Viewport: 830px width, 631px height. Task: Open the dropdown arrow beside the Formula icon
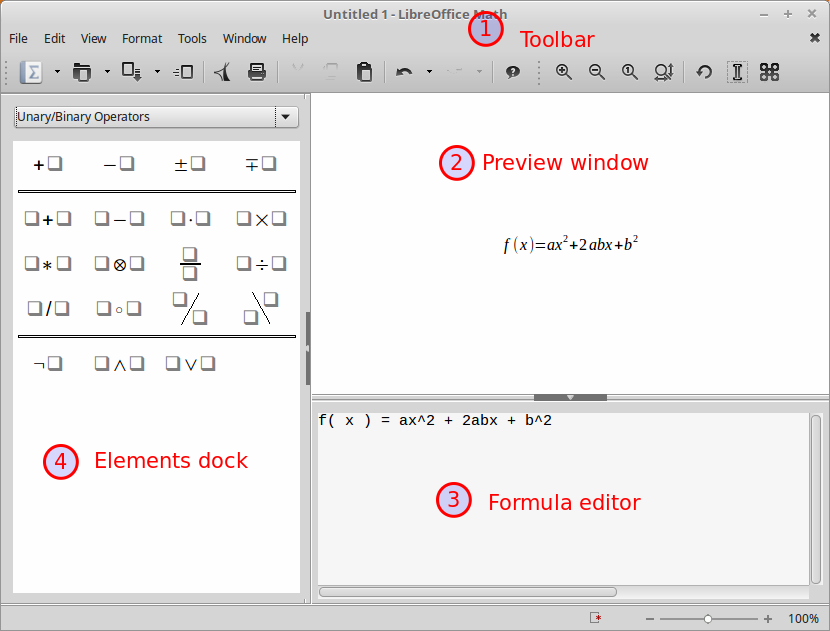pos(57,72)
